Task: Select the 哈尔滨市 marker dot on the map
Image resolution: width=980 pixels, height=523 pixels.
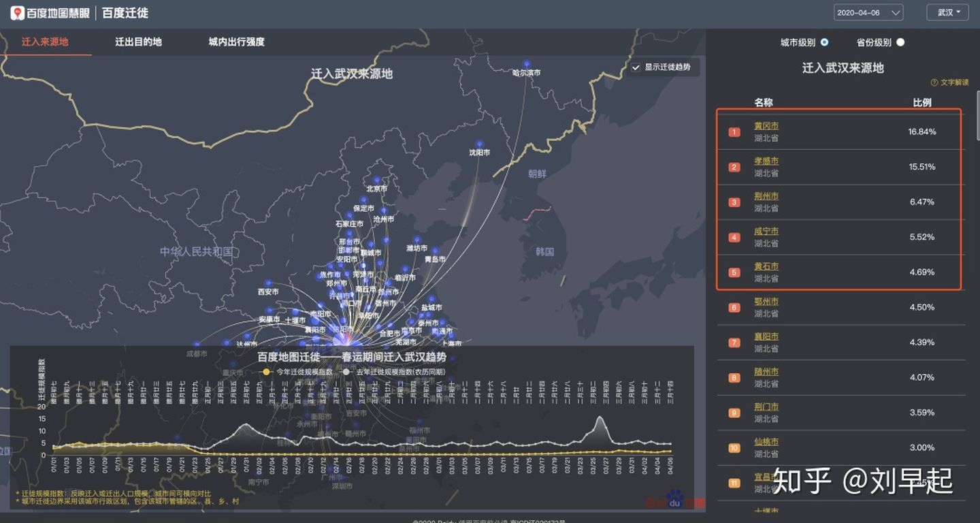Action: [527, 63]
